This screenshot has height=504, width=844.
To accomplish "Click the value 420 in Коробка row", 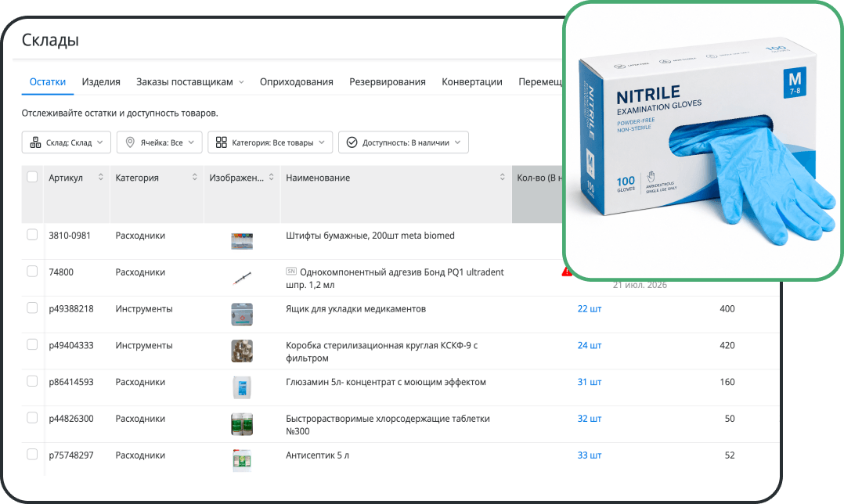I will (727, 345).
